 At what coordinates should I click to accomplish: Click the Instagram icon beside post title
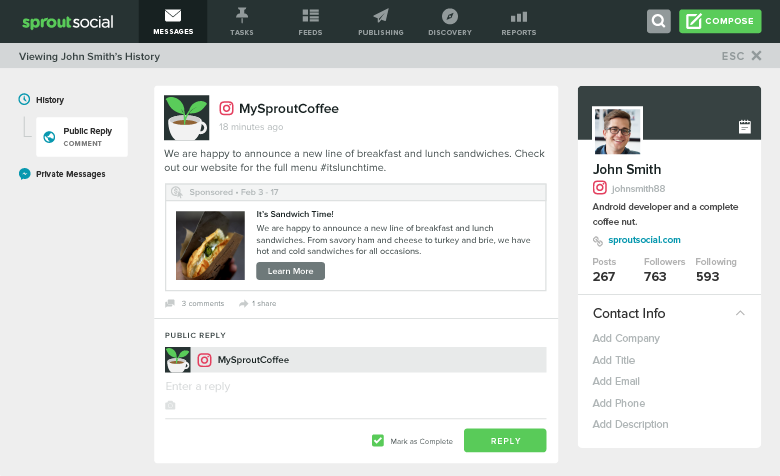pos(226,108)
